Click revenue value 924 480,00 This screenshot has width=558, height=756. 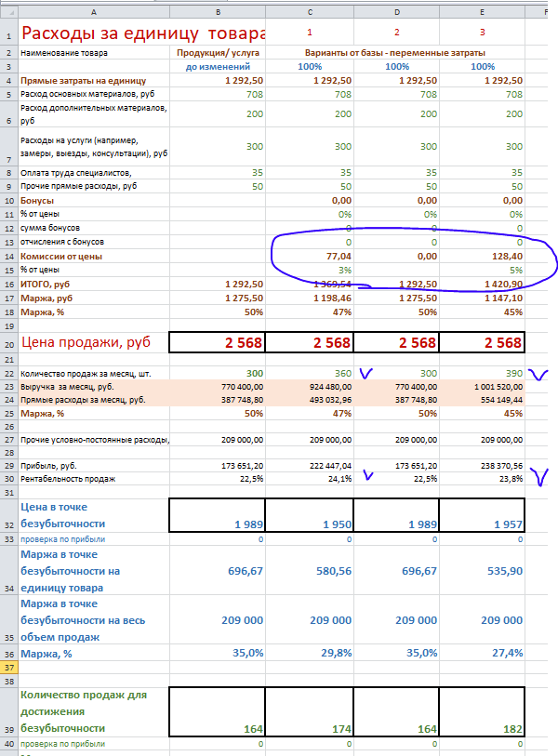point(330,387)
